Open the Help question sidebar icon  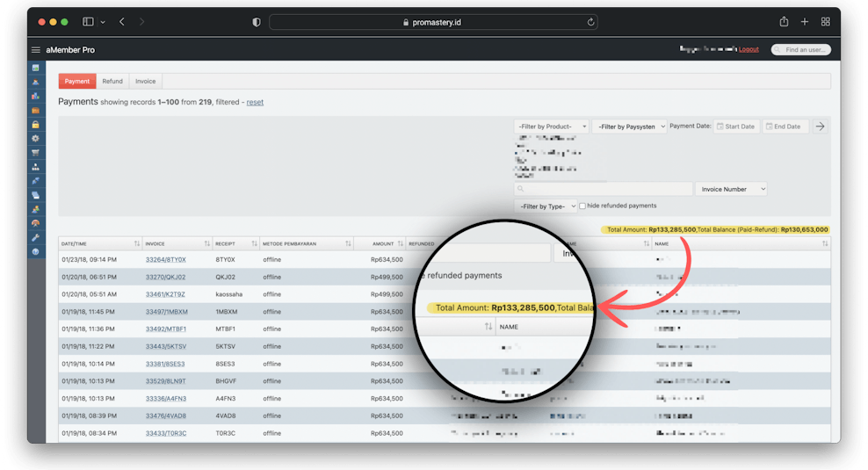coord(35,251)
